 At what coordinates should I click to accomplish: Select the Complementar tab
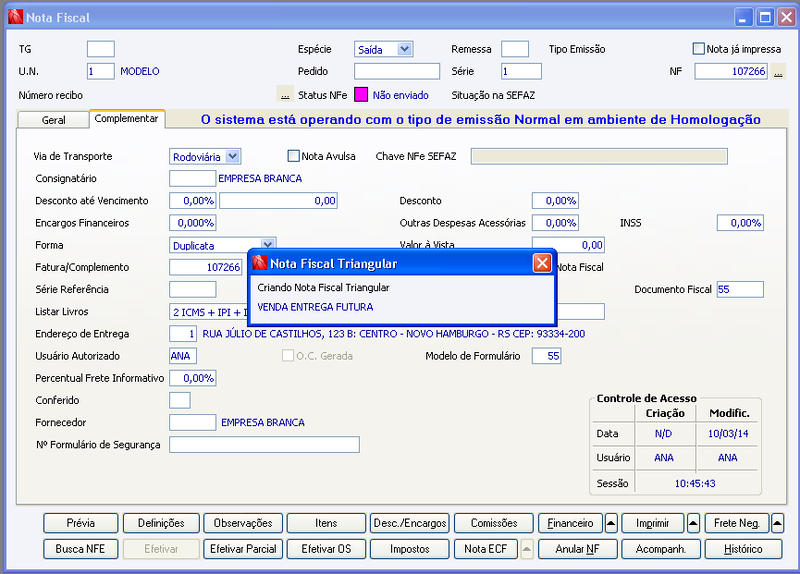[127, 118]
